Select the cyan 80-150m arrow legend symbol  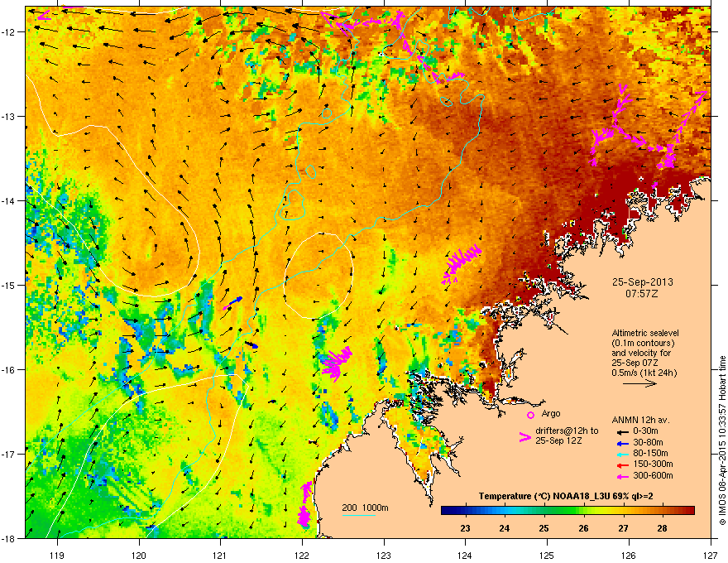click(x=622, y=454)
